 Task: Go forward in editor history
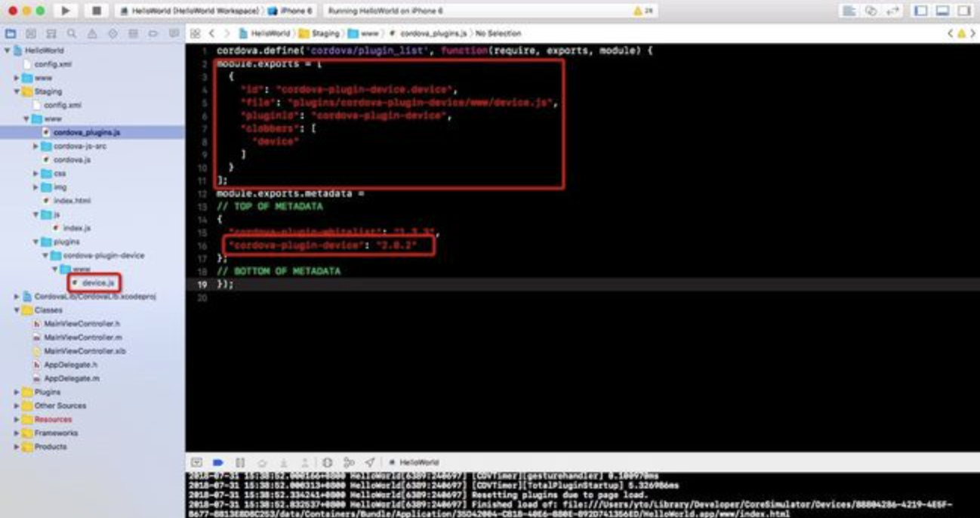pos(227,34)
